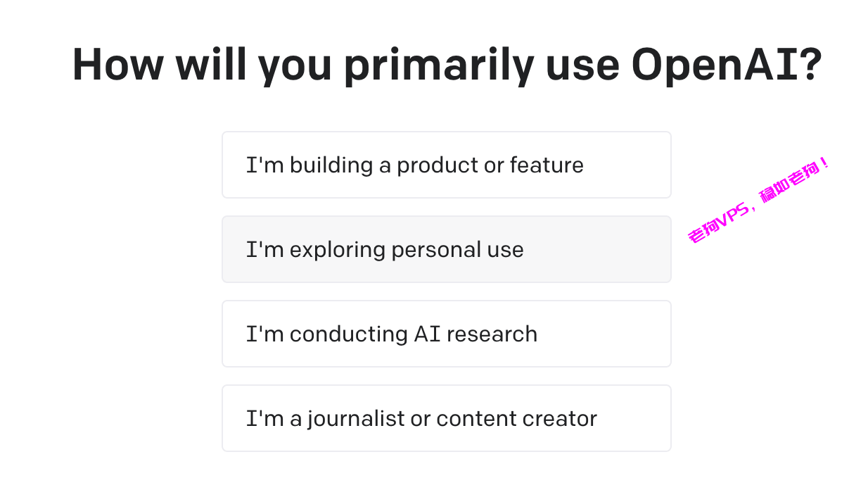The width and height of the screenshot is (868, 490).
Task: Select "I'm a journalist or content creator"
Action: coord(446,418)
